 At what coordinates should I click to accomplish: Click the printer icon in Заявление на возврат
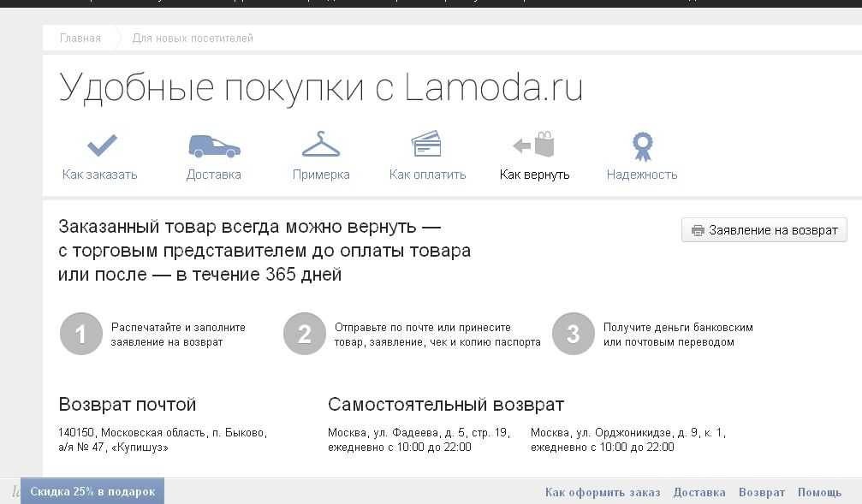click(x=698, y=230)
